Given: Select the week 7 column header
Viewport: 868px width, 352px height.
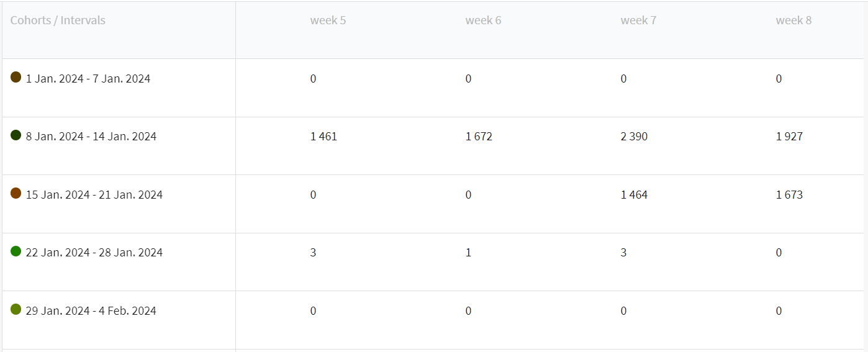Looking at the screenshot, I should pos(638,20).
